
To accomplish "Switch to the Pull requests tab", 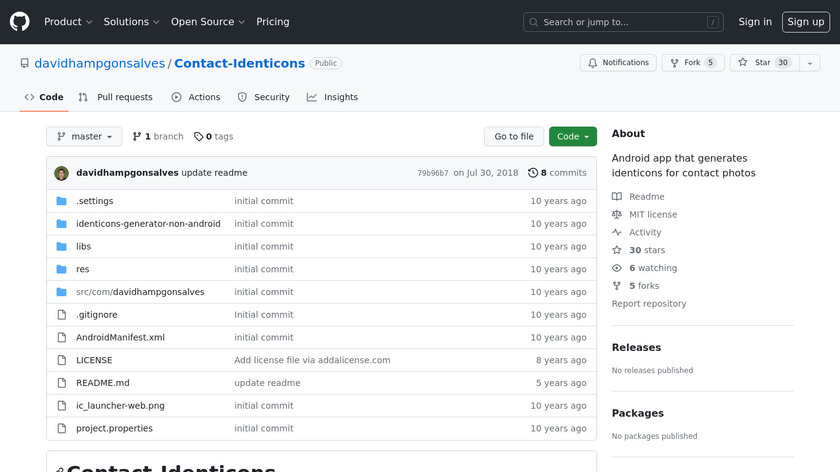I will (x=116, y=97).
